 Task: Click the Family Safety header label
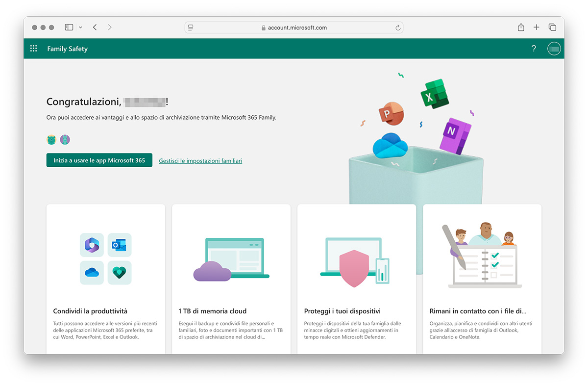(x=67, y=49)
